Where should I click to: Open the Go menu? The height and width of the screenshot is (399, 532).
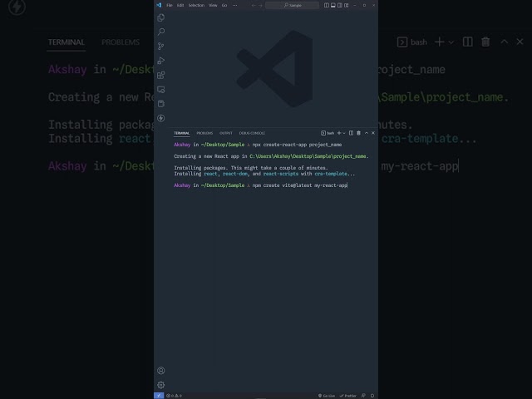224,6
